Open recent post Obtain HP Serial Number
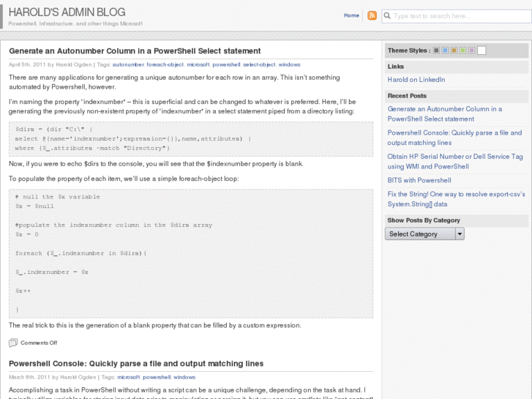532x399 pixels. [455, 161]
